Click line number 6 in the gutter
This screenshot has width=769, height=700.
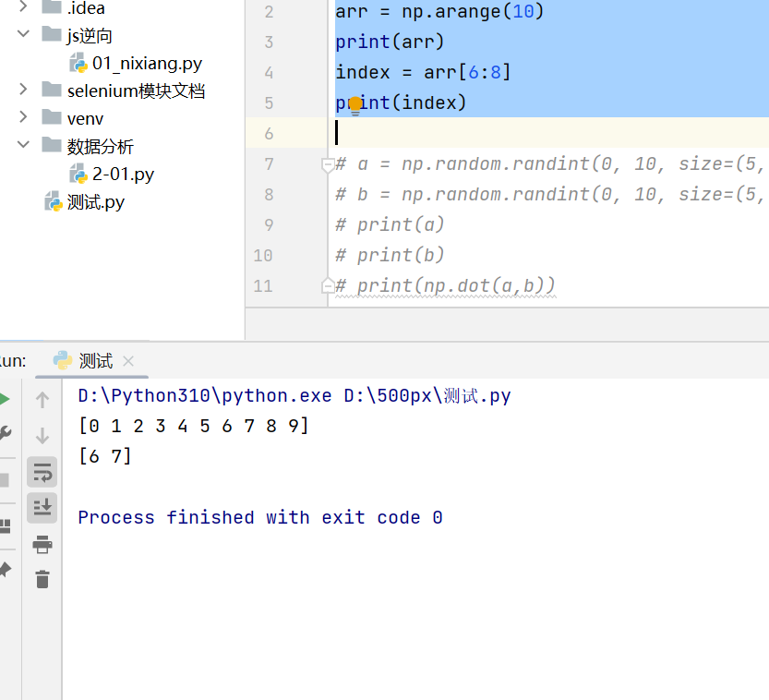coord(269,133)
